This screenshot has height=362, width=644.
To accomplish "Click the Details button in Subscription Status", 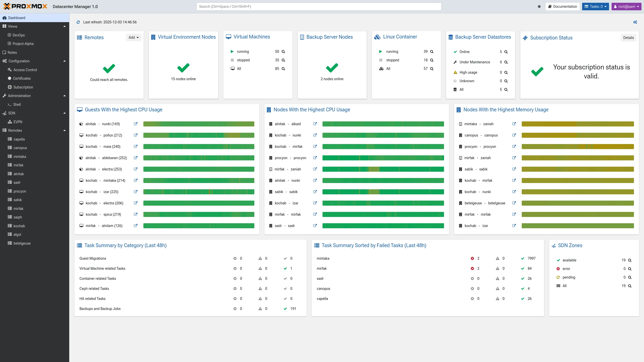I will [x=628, y=37].
